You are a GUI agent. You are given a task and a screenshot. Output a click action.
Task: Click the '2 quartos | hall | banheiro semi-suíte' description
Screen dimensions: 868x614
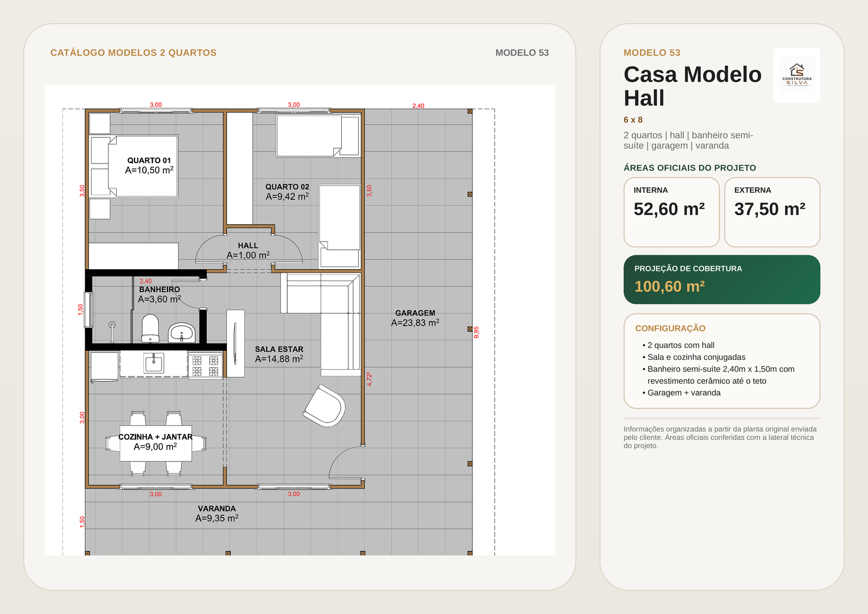click(x=688, y=140)
